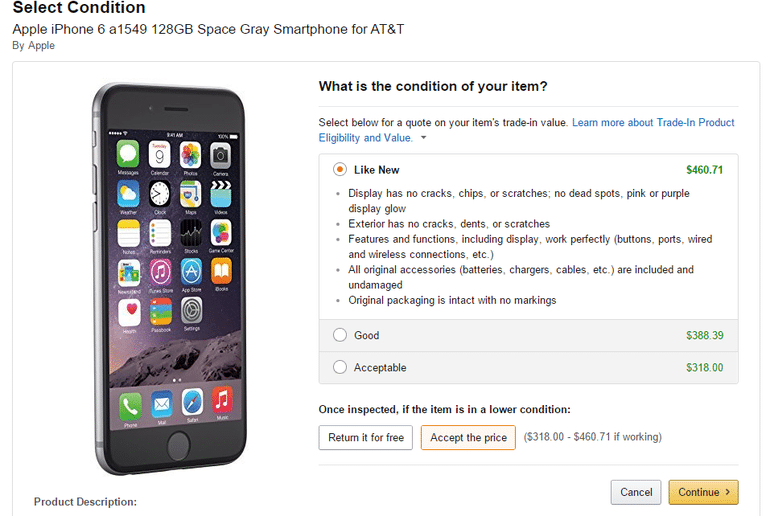This screenshot has width=770, height=516.
Task: Click the $388.39 Good price value
Action: pos(705,335)
